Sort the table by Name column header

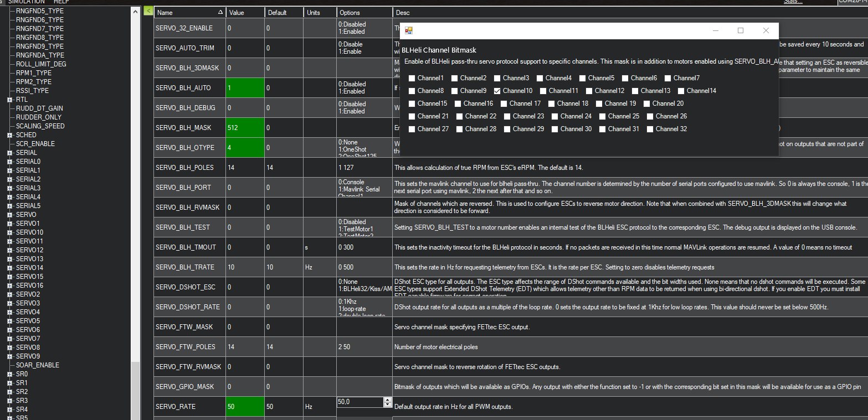coord(189,12)
